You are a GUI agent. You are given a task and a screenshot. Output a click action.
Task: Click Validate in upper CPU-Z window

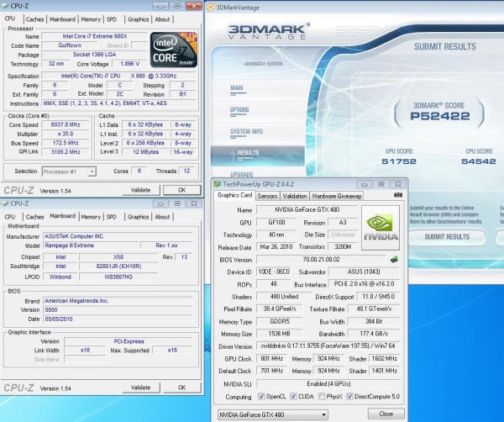click(x=141, y=190)
